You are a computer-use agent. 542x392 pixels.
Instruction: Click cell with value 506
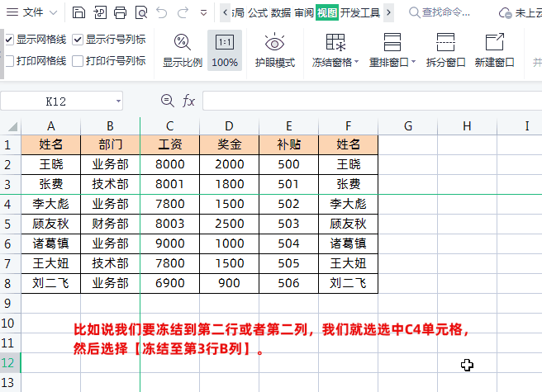[288, 283]
